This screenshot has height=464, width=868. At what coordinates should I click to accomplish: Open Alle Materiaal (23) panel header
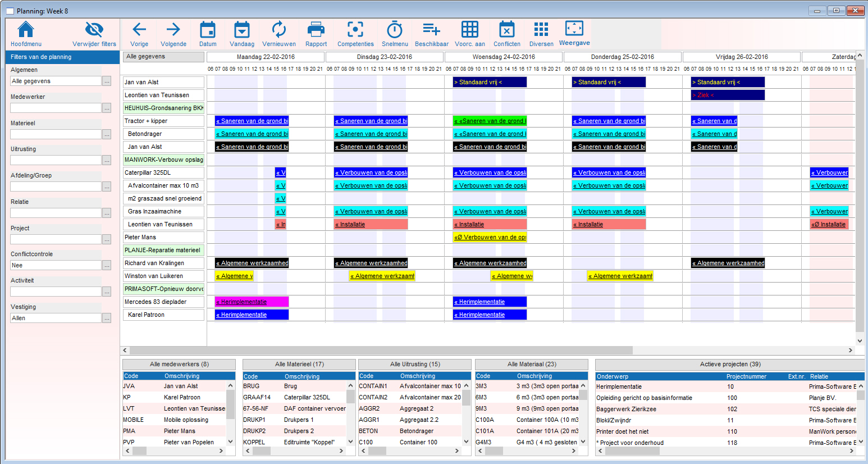532,364
